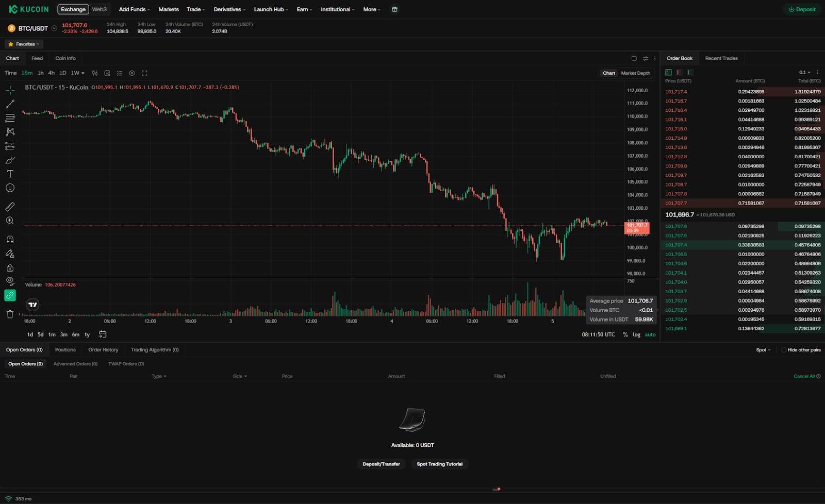Switch the price axis to log scale
The height and width of the screenshot is (504, 825).
coord(636,334)
